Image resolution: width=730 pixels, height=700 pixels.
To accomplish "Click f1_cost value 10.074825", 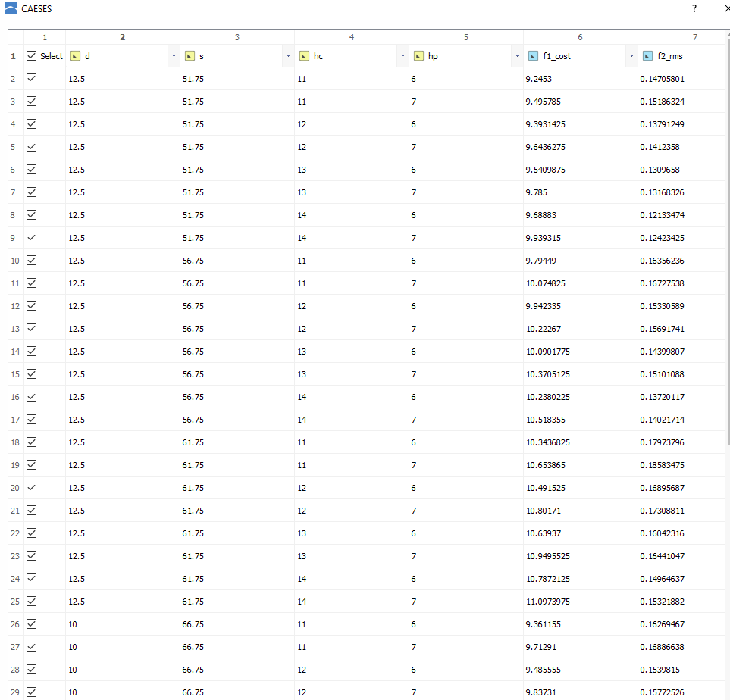I will 546,283.
